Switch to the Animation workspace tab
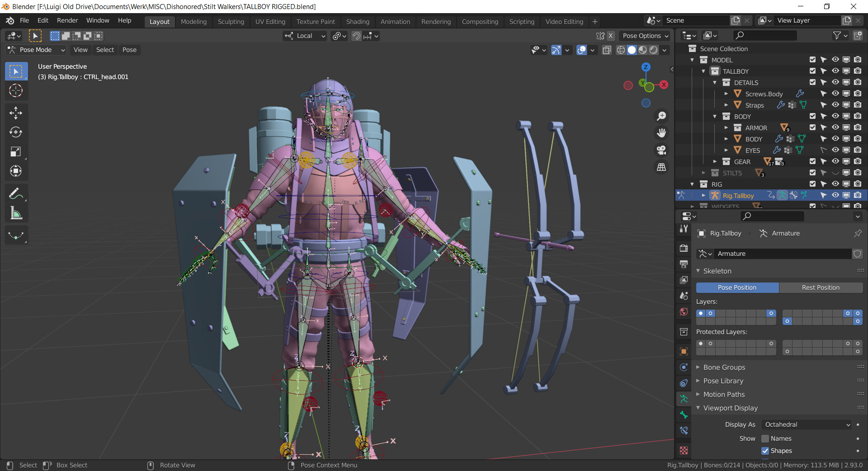Image resolution: width=868 pixels, height=471 pixels. (395, 22)
